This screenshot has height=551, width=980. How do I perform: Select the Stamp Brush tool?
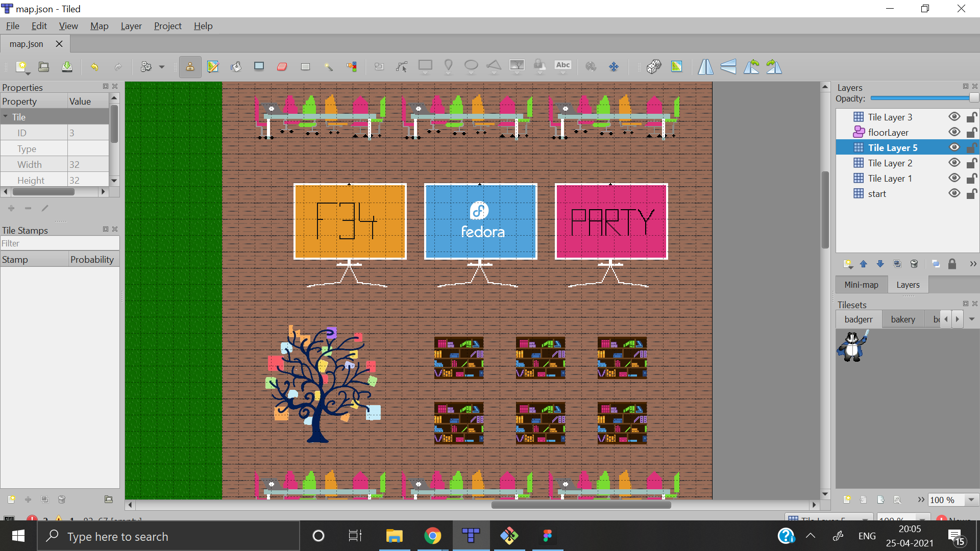point(190,67)
